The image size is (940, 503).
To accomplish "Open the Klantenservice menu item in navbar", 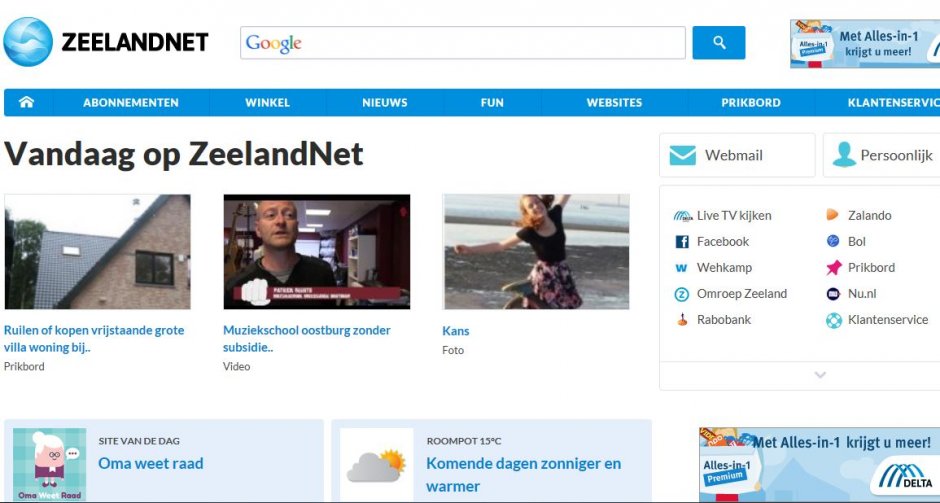I will point(893,103).
